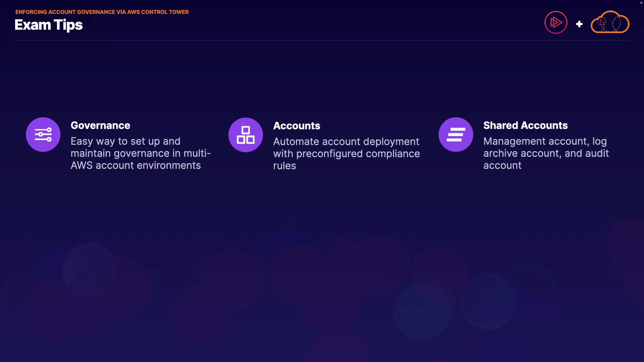This screenshot has height=362, width=644.
Task: Select the Governance heading
Action: coord(100,125)
